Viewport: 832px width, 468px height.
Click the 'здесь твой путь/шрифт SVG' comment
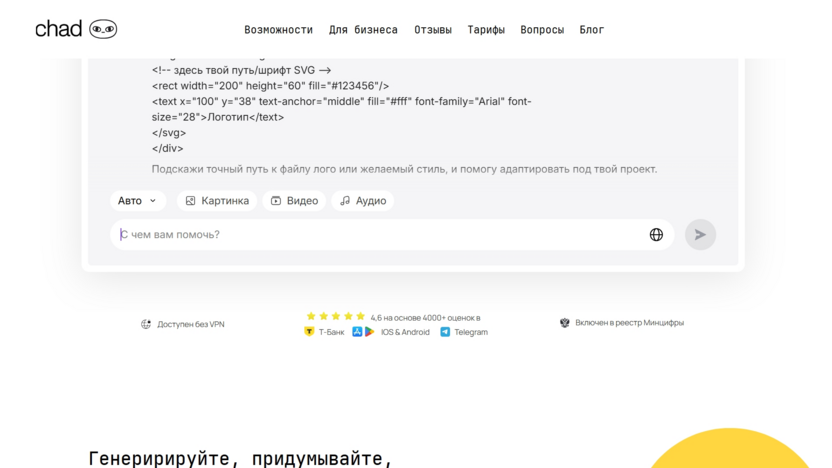(241, 70)
